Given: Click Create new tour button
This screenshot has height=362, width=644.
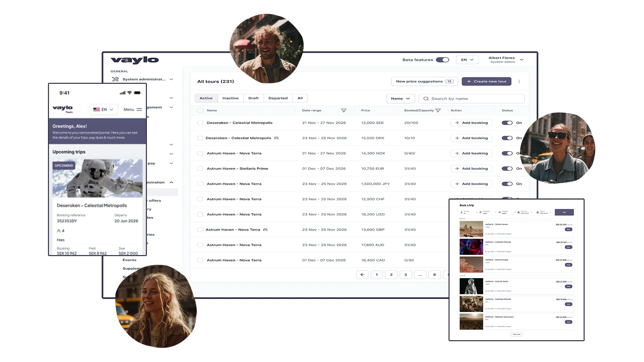Looking at the screenshot, I should click(x=486, y=81).
